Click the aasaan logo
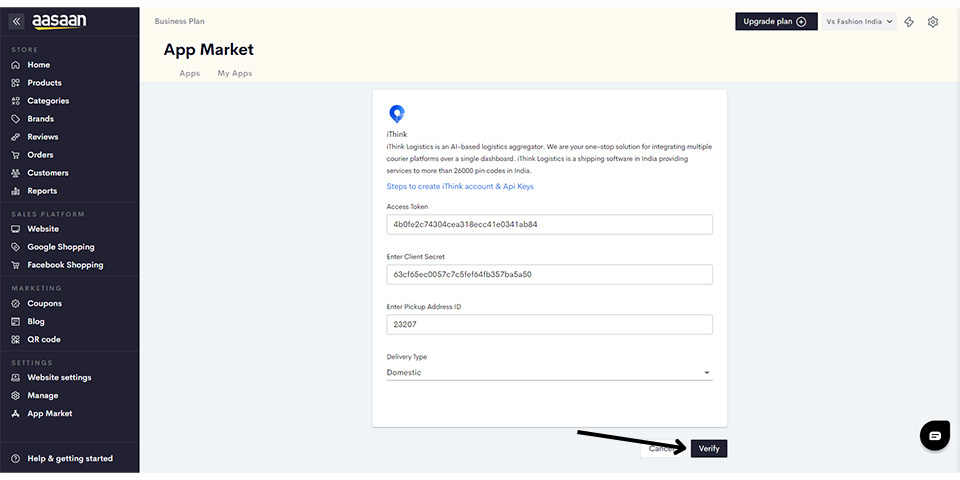960x480 pixels. click(59, 21)
